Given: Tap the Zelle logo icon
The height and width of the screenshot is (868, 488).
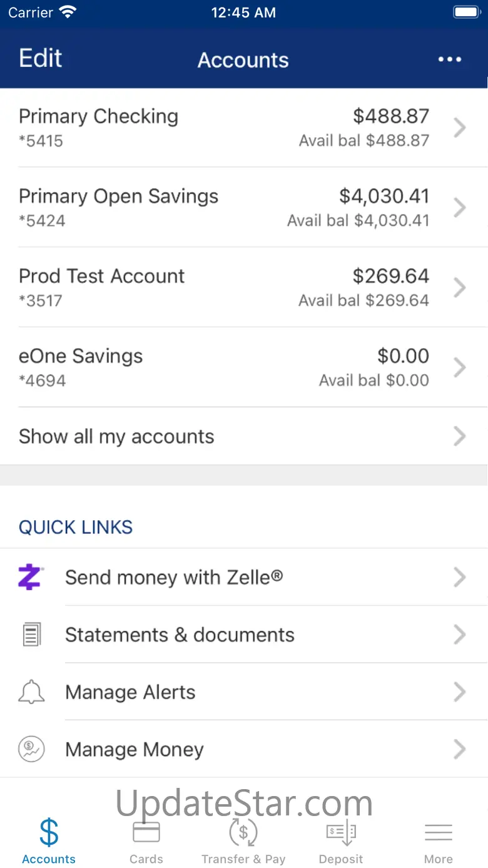Looking at the screenshot, I should click(30, 577).
